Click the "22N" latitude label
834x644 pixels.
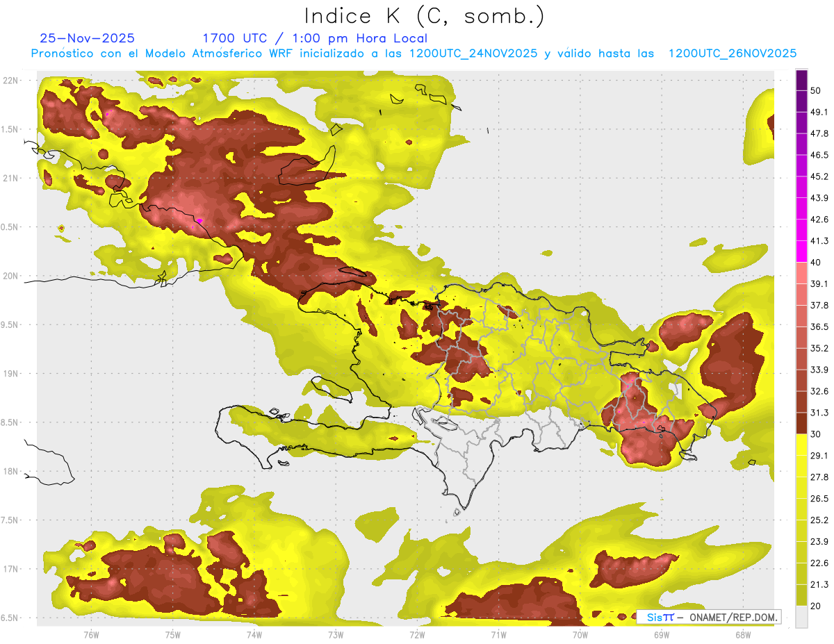click(10, 80)
